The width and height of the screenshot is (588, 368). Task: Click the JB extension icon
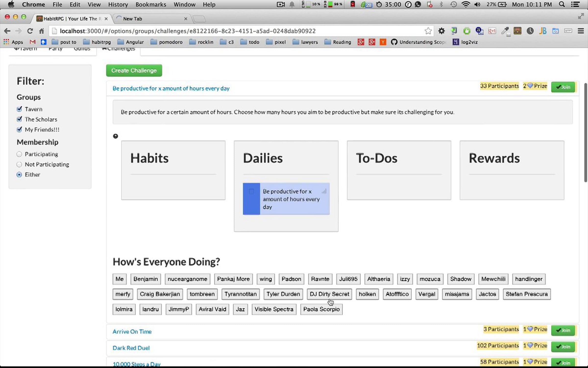pyautogui.click(x=543, y=31)
